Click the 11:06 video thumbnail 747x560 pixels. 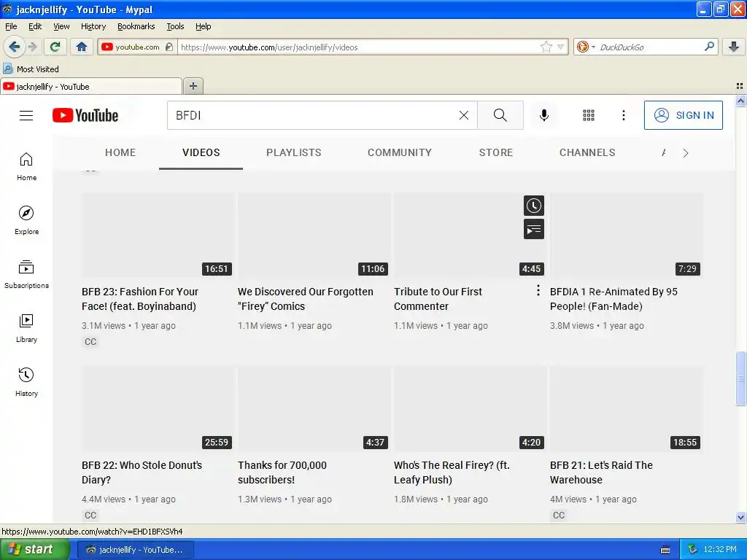pyautogui.click(x=314, y=236)
